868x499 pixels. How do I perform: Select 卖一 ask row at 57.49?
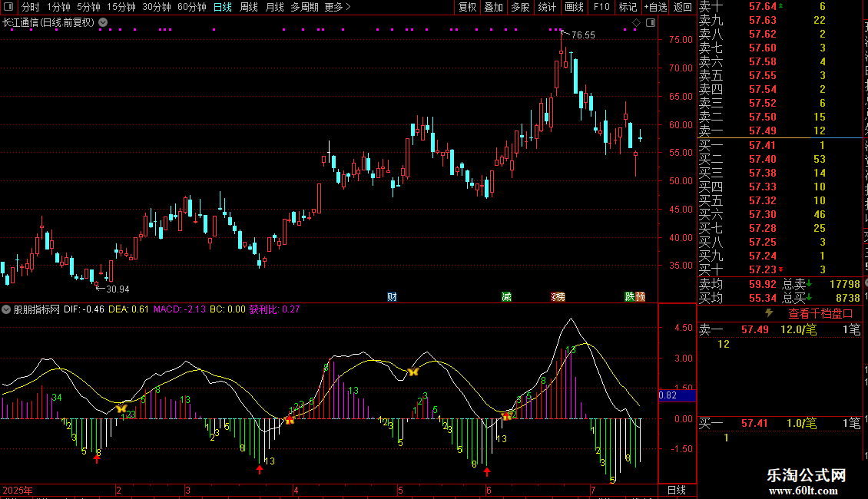(x=780, y=131)
